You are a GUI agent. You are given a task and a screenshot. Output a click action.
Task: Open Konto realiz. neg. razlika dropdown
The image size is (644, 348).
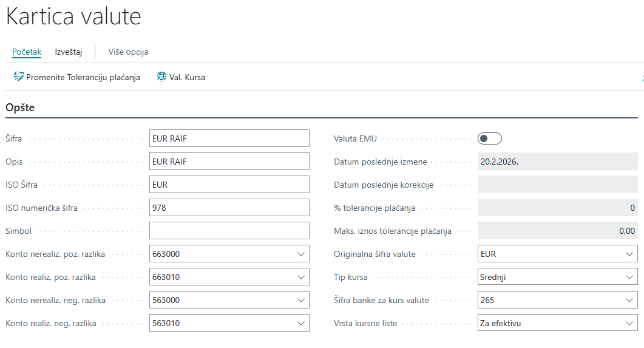301,323
